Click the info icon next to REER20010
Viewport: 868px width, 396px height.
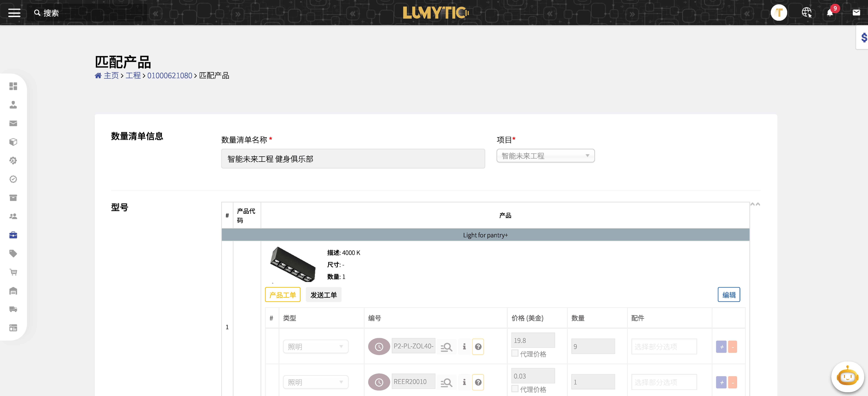pos(464,382)
